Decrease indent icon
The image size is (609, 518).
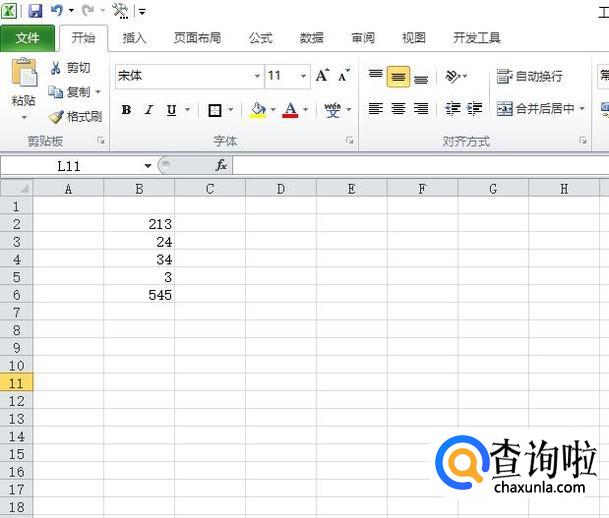(x=452, y=109)
